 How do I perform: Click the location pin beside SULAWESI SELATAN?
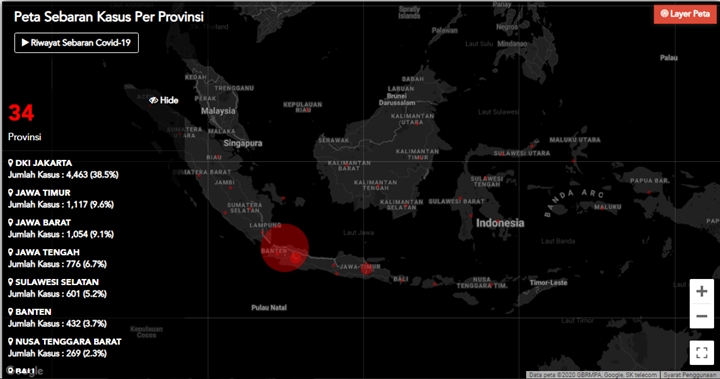[x=11, y=282]
